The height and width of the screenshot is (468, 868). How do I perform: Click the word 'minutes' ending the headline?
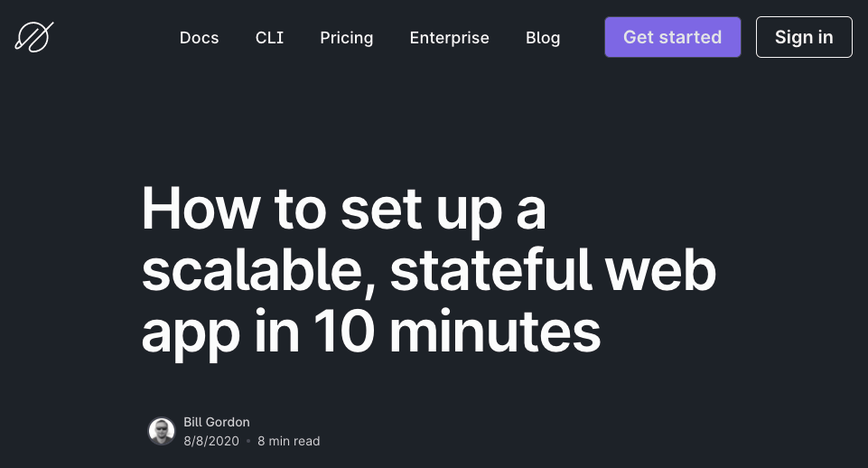click(x=495, y=332)
